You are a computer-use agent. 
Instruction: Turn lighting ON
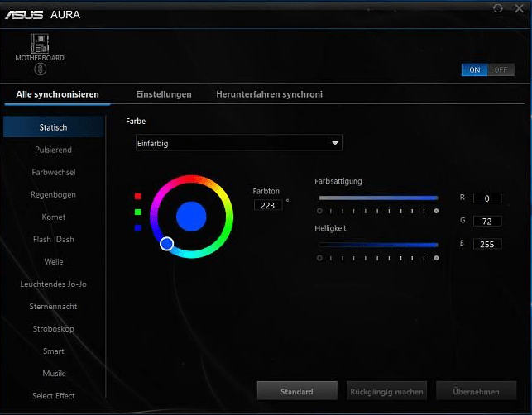click(x=474, y=69)
